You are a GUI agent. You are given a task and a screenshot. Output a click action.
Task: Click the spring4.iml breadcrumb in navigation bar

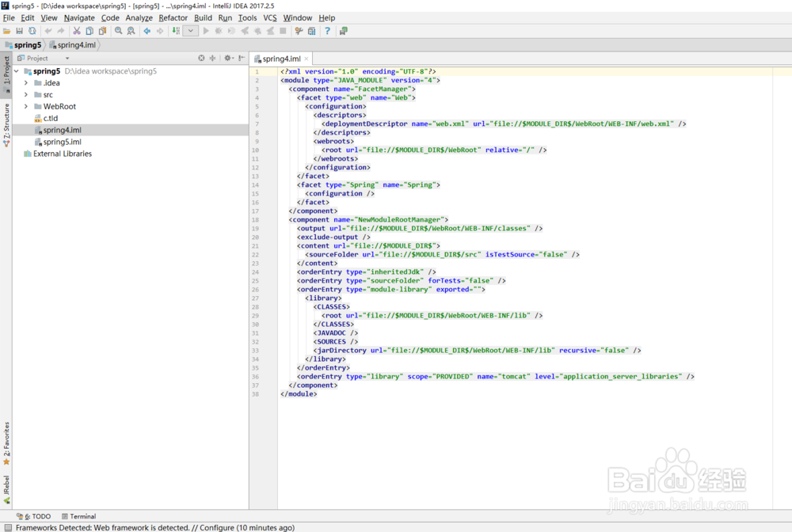click(x=73, y=45)
